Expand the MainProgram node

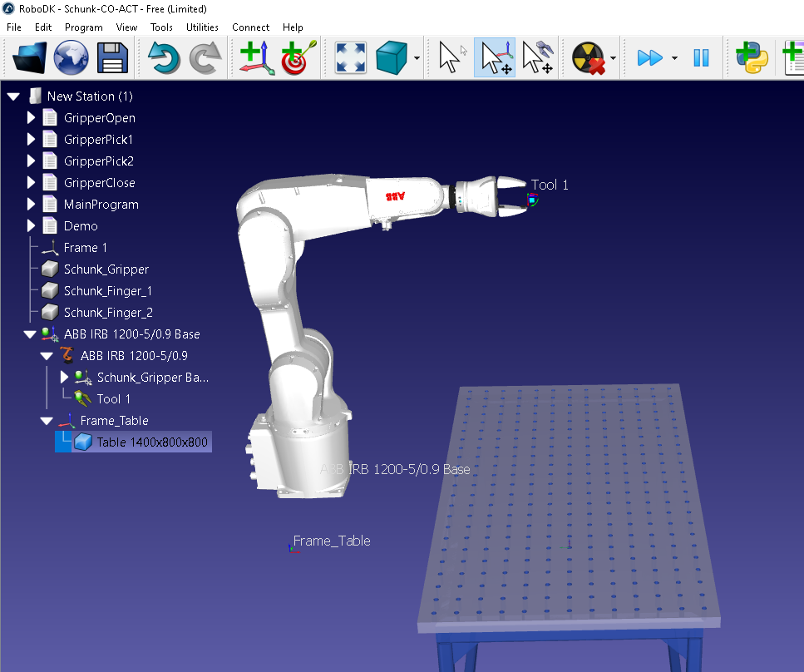(x=31, y=204)
